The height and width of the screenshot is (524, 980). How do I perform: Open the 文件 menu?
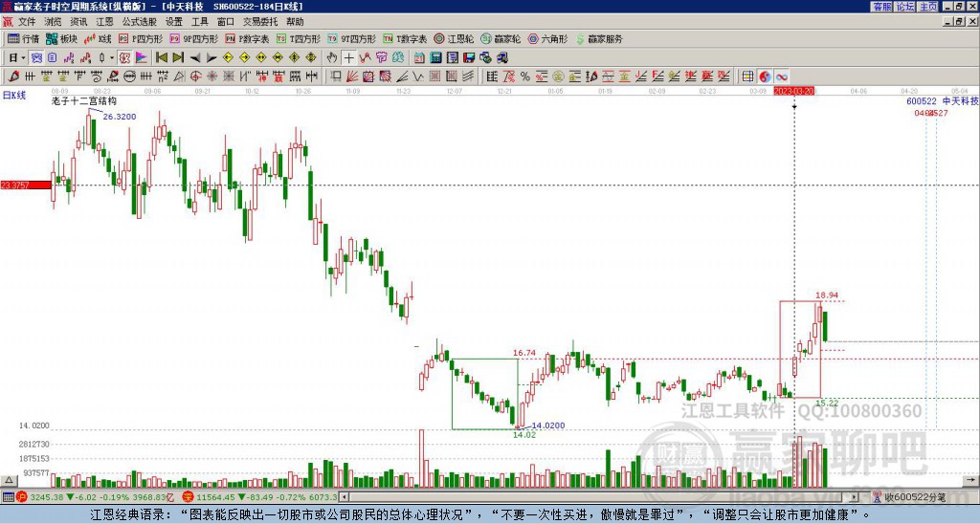point(26,22)
